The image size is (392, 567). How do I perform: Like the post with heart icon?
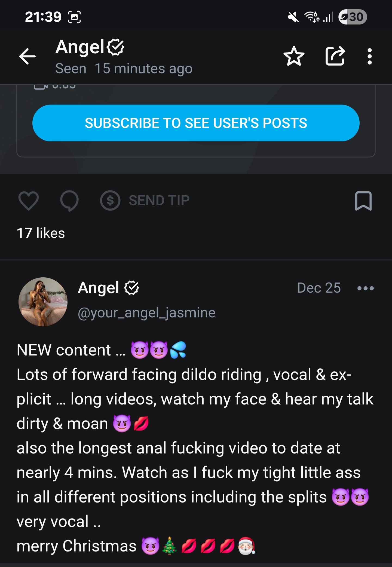28,201
